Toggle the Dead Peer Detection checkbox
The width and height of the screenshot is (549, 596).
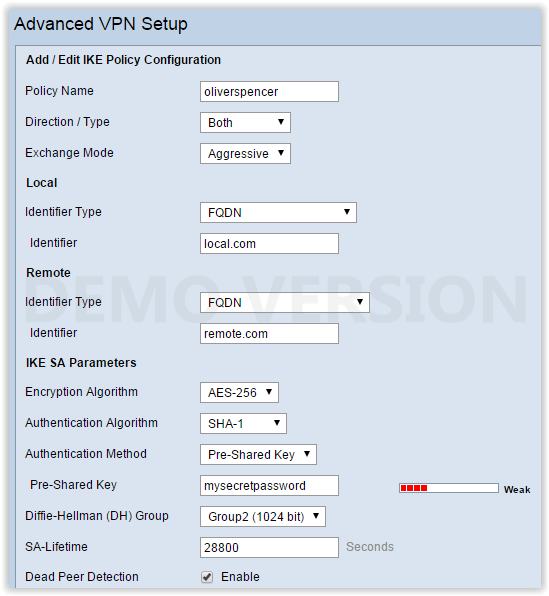(207, 577)
